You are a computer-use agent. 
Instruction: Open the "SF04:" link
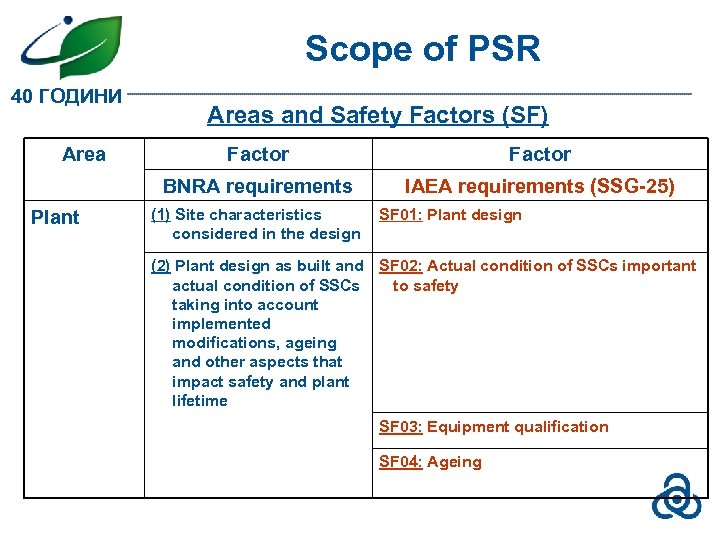(400, 461)
